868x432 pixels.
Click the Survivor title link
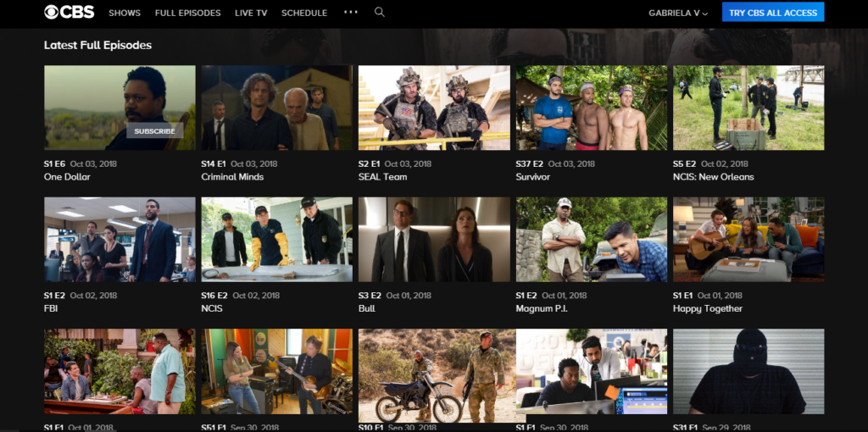point(532,177)
